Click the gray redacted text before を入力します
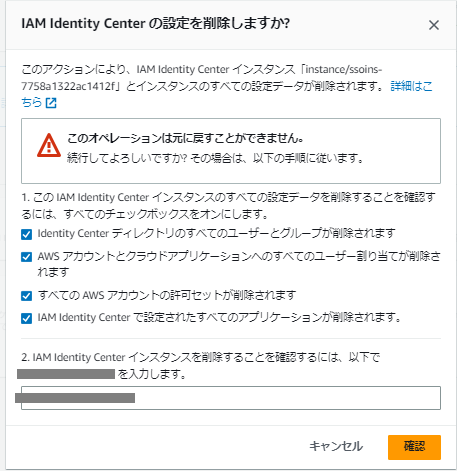The height and width of the screenshot is (471, 457). click(66, 374)
